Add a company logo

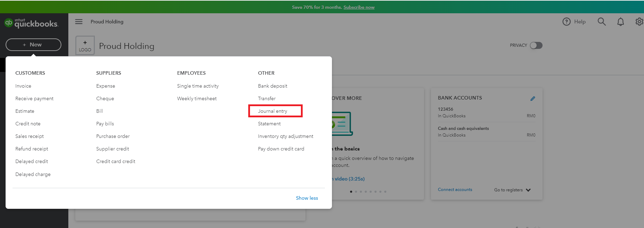click(85, 45)
